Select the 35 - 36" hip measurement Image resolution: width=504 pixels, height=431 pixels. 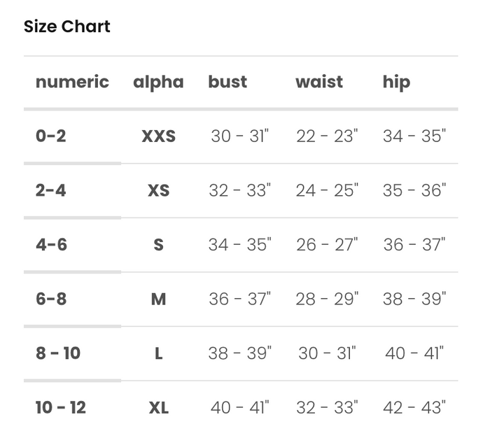pyautogui.click(x=414, y=190)
